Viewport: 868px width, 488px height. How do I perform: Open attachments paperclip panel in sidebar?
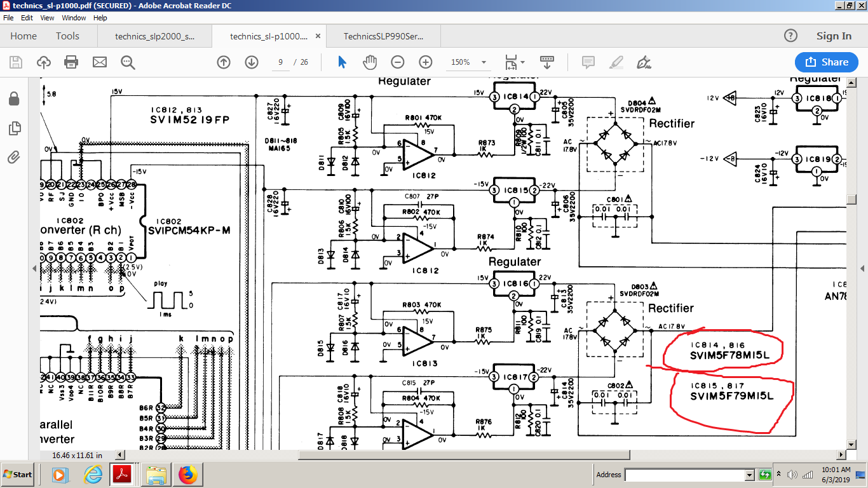pyautogui.click(x=14, y=156)
